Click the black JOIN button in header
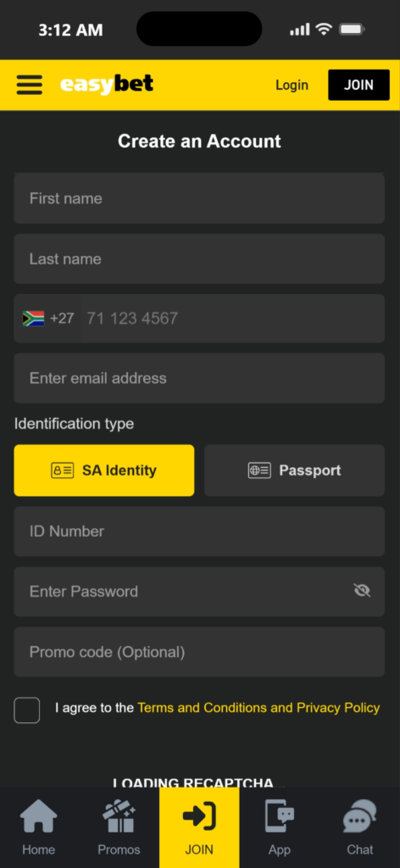The width and height of the screenshot is (400, 868). [358, 85]
